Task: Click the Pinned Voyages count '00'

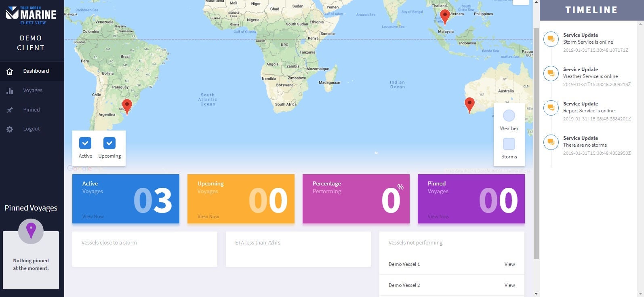Action: pos(498,200)
